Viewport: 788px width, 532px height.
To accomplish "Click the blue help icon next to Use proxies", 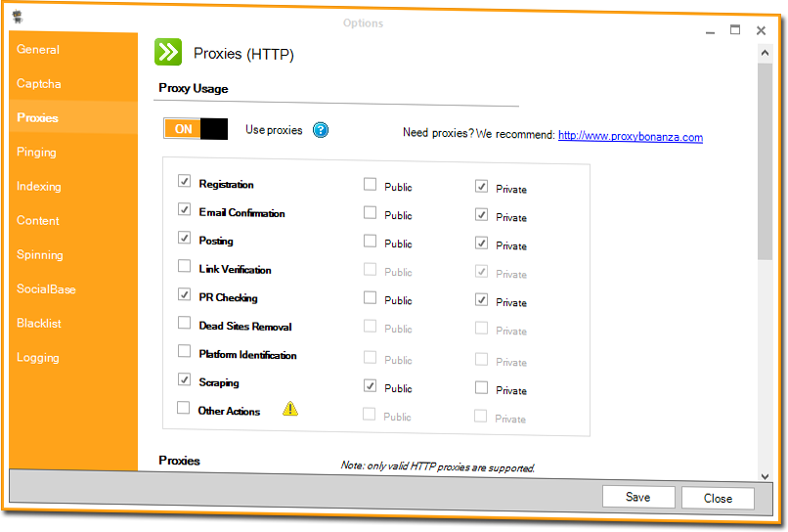I will point(321,130).
